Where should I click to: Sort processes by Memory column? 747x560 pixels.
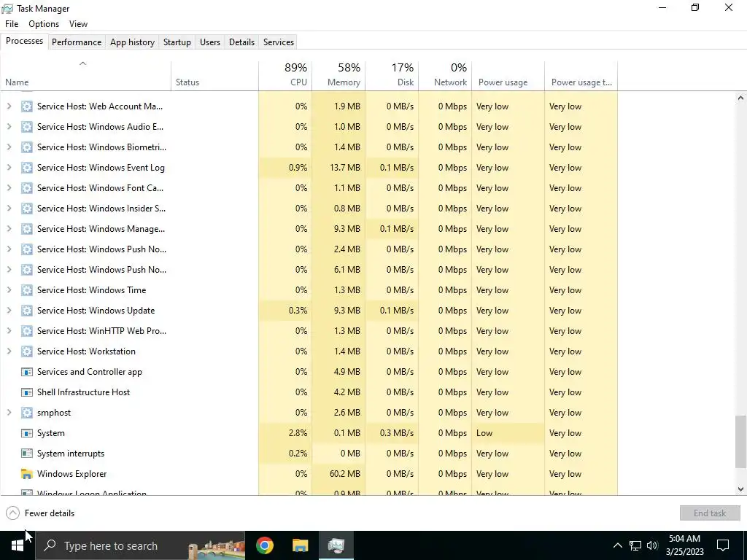tap(338, 75)
